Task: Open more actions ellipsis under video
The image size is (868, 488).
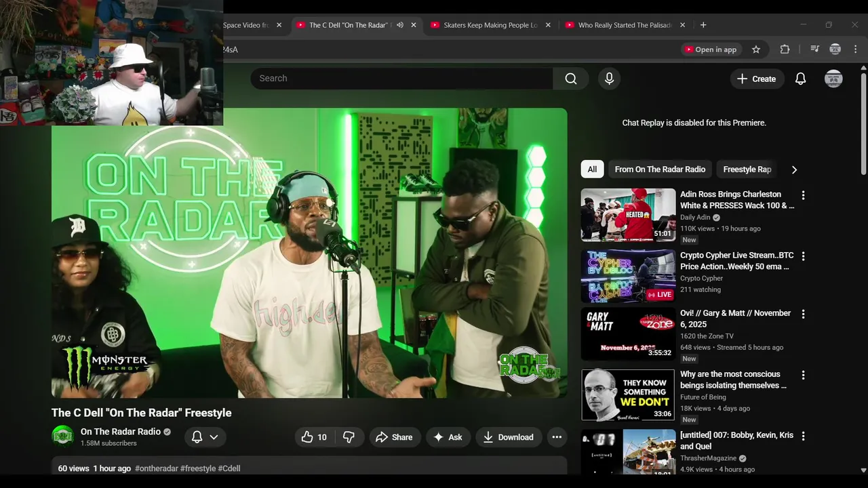Action: point(557,437)
